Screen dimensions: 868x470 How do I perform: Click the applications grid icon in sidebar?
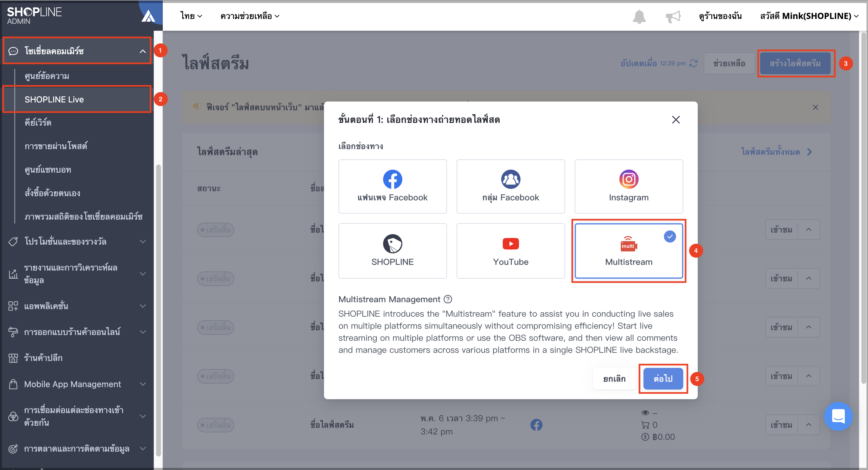pos(13,306)
